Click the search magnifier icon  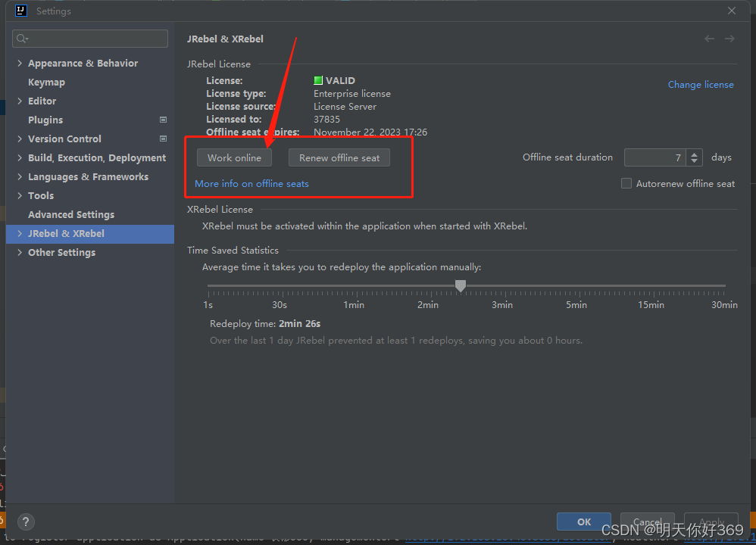[x=22, y=39]
